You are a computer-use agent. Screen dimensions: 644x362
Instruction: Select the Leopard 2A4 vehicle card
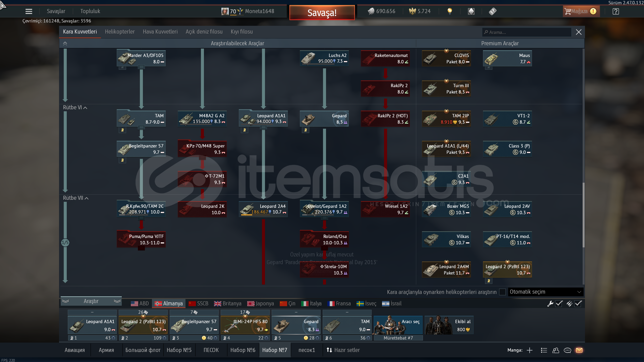[263, 209]
